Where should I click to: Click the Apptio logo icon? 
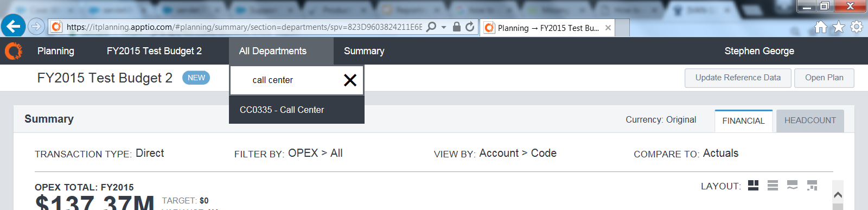click(x=14, y=51)
